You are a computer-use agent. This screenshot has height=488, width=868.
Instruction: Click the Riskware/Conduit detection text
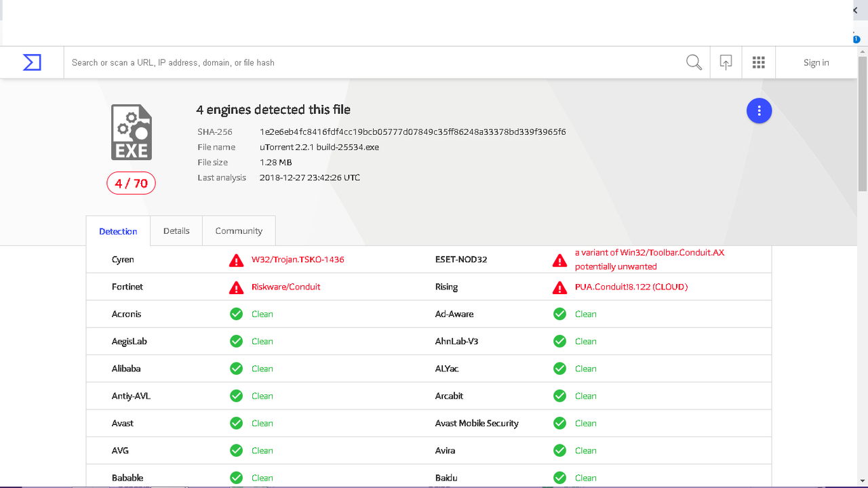(x=285, y=287)
